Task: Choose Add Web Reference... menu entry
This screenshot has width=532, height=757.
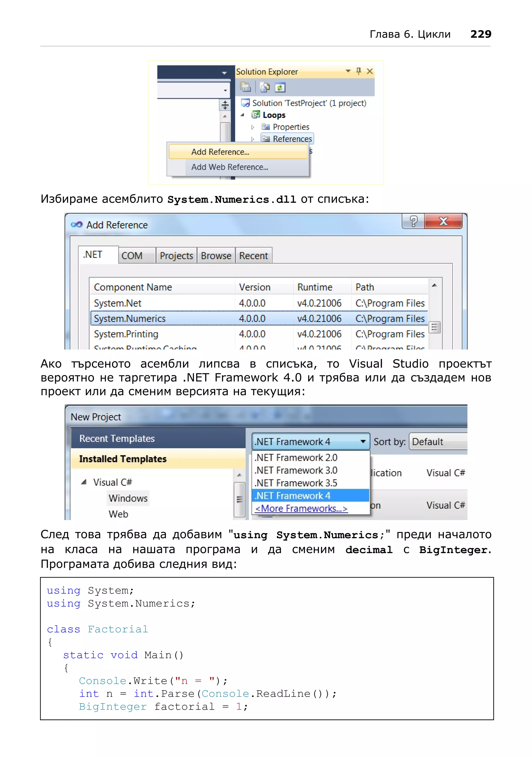Action: point(238,167)
